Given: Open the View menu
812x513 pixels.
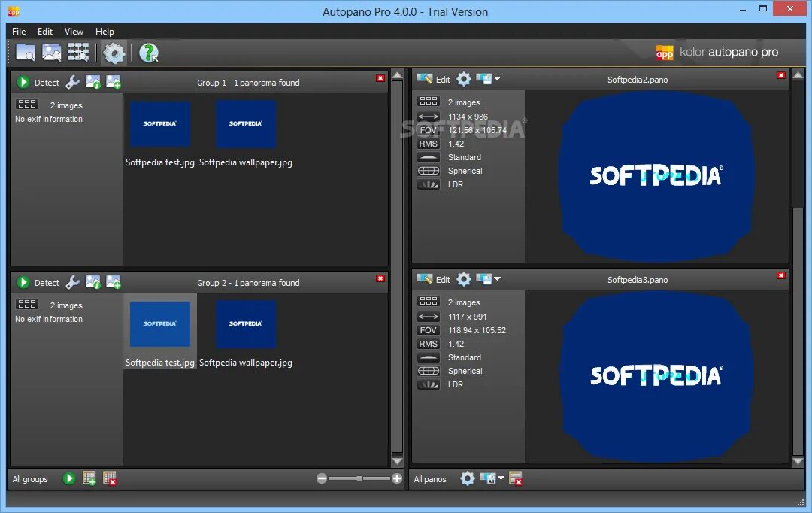Looking at the screenshot, I should [x=74, y=31].
